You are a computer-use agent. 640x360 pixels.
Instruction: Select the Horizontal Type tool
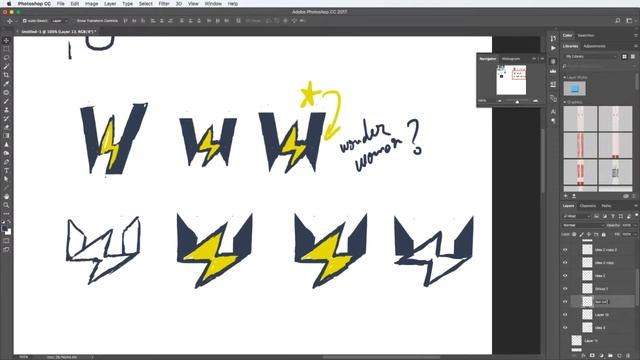[6, 171]
